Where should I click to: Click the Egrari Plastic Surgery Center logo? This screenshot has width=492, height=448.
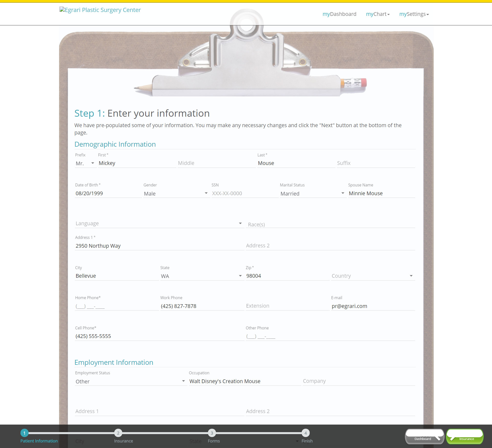point(100,10)
